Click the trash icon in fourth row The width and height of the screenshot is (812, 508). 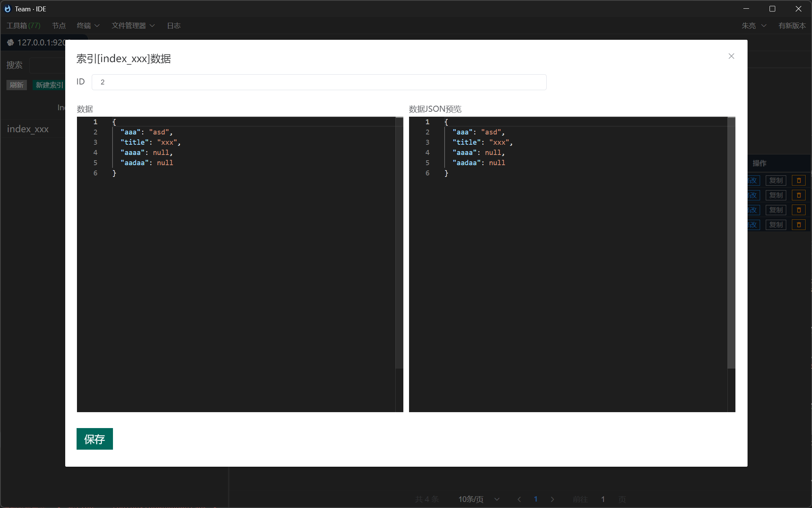(798, 225)
